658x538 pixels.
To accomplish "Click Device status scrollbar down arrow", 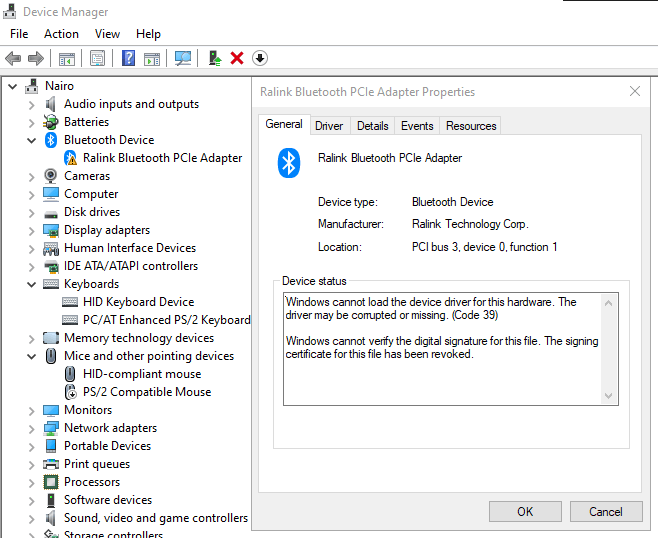I will (x=609, y=396).
